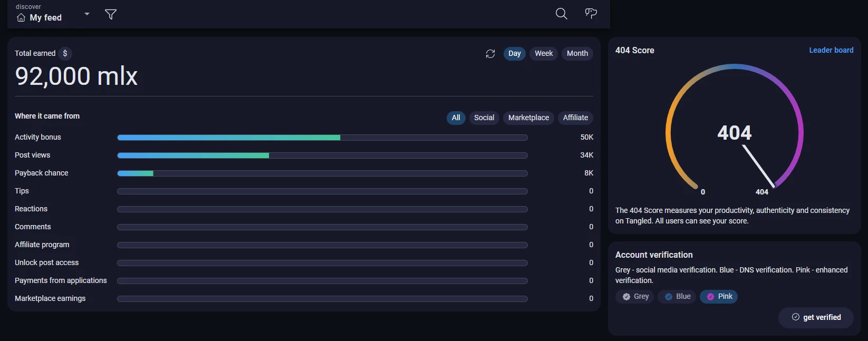
Task: Click the get verified button
Action: (816, 317)
